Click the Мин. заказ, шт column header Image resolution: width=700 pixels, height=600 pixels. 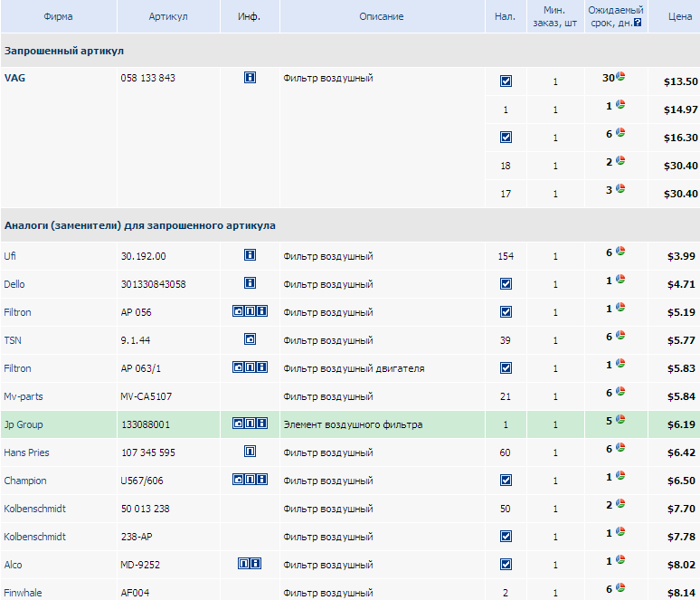555,16
